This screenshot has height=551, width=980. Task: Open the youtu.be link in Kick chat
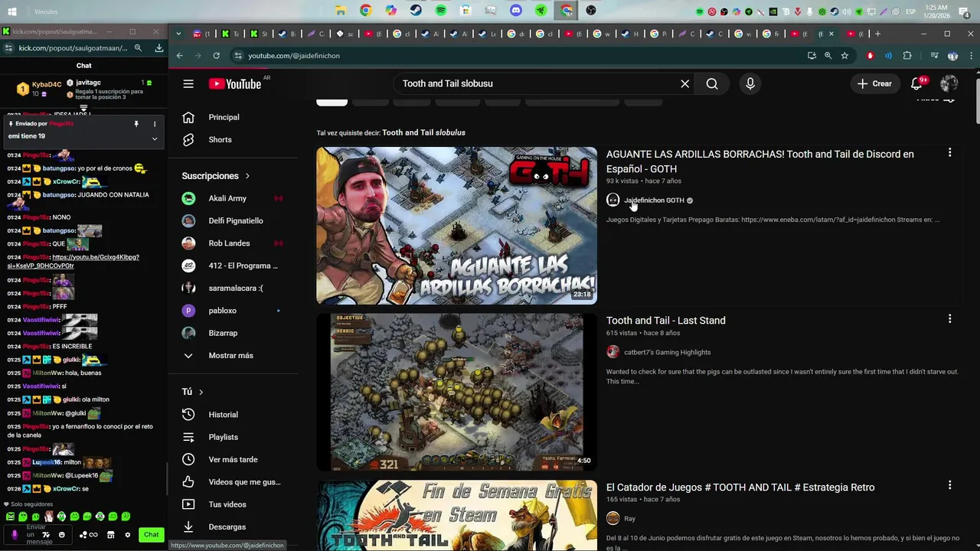[x=73, y=261]
